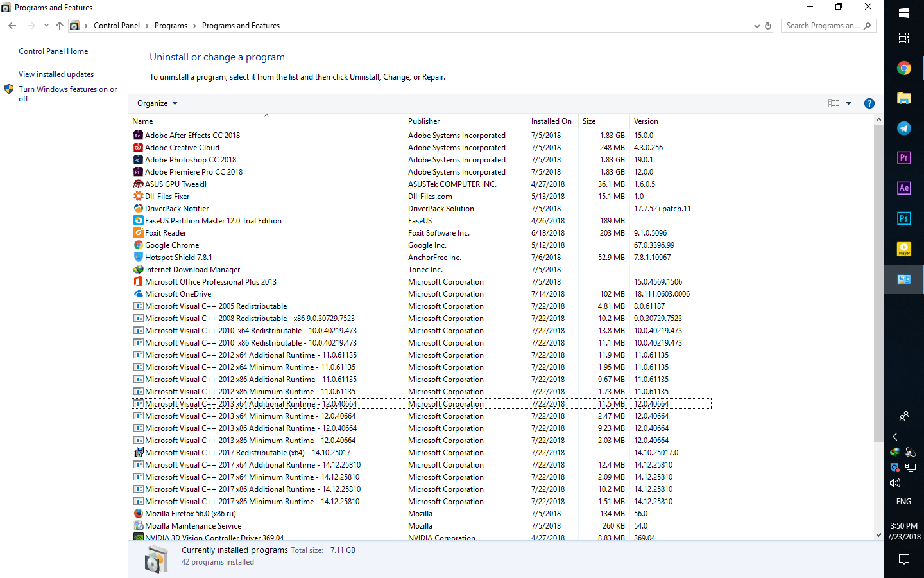Open the help question mark icon

pyautogui.click(x=869, y=103)
